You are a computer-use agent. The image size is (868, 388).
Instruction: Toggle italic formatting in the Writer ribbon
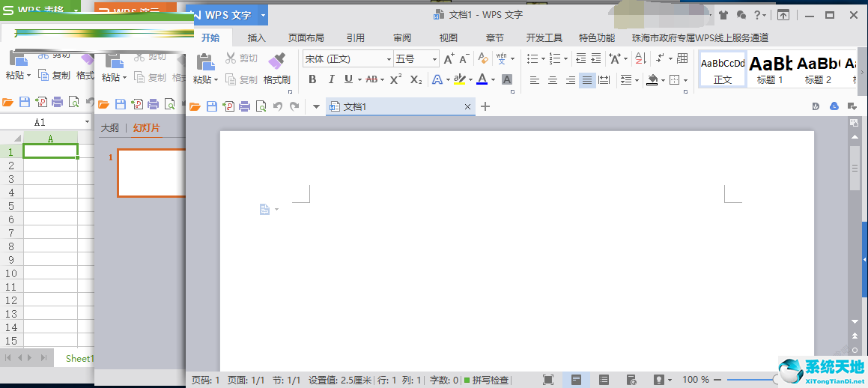tap(330, 79)
